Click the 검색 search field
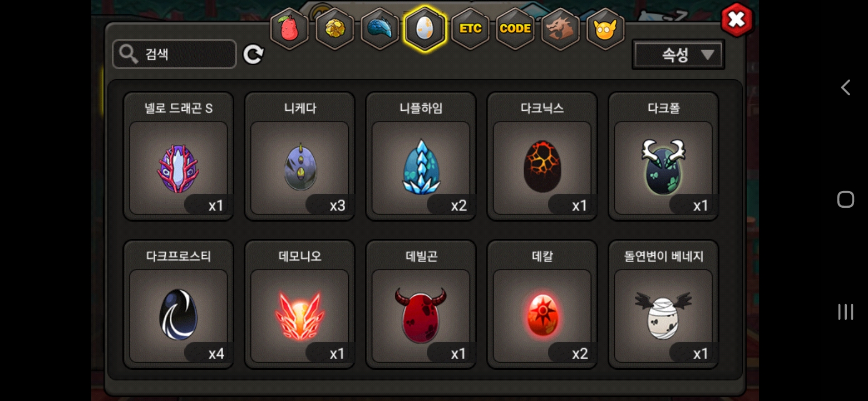Image resolution: width=868 pixels, height=401 pixels. tap(175, 54)
